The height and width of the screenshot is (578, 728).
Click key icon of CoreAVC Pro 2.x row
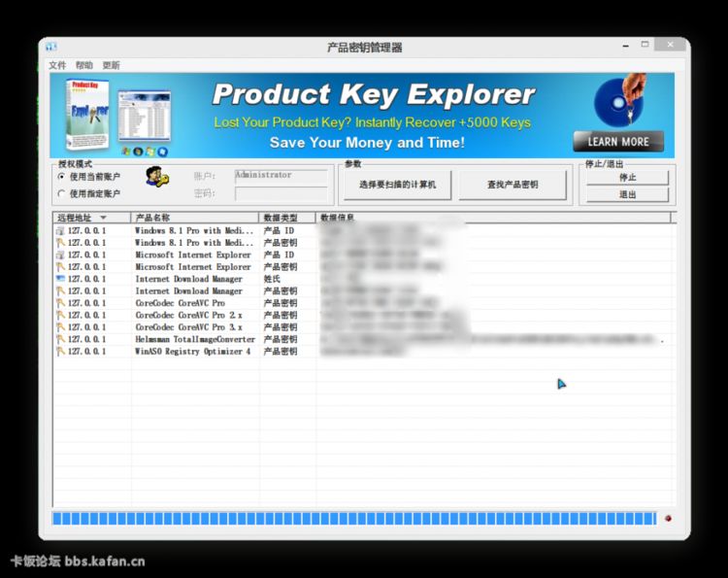60,315
